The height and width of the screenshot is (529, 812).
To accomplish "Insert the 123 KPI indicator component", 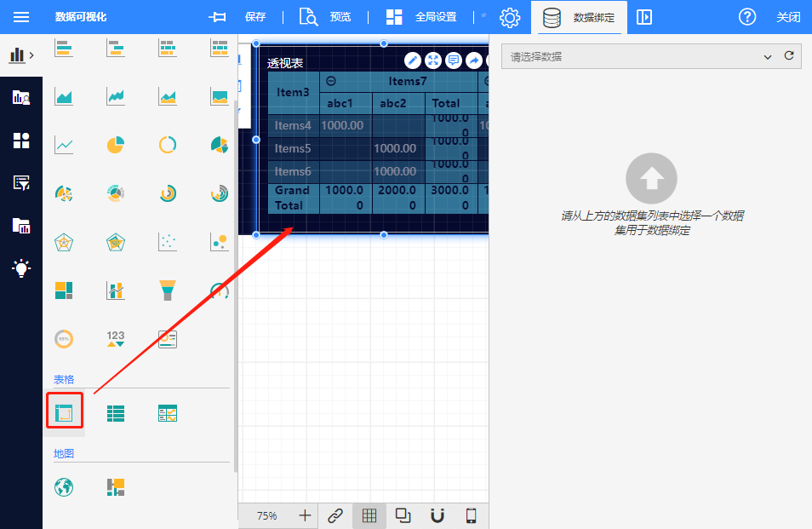I will pos(116,339).
